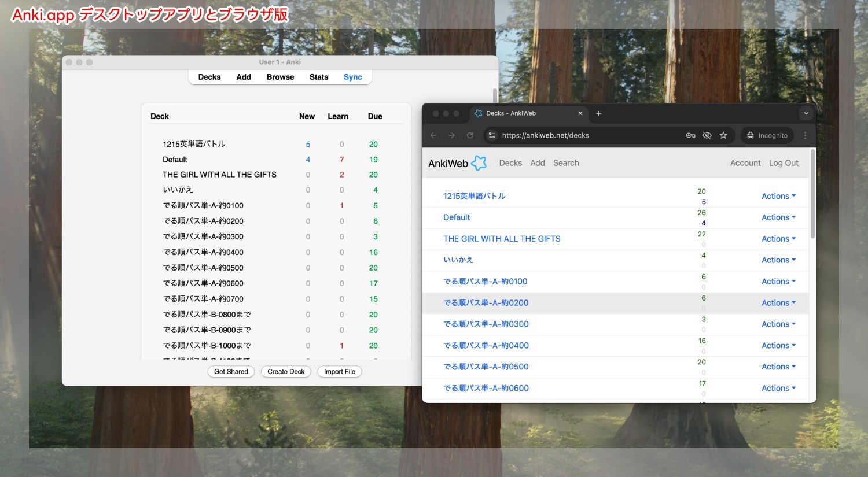Click the address bar URL field
Viewport: 868px width, 477px height.
coord(579,135)
